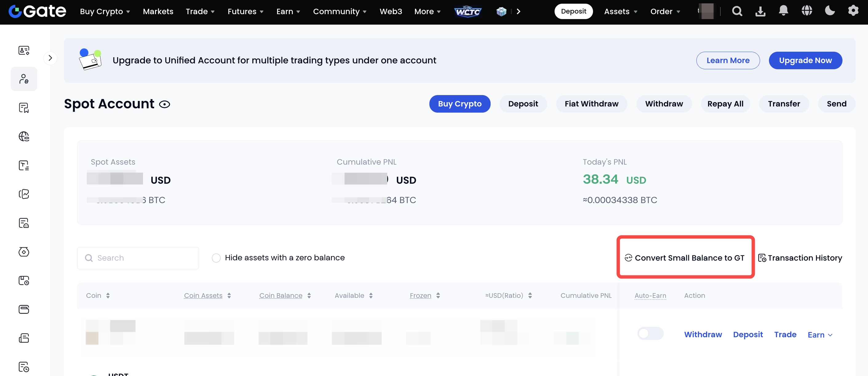Open the notifications bell

point(783,11)
